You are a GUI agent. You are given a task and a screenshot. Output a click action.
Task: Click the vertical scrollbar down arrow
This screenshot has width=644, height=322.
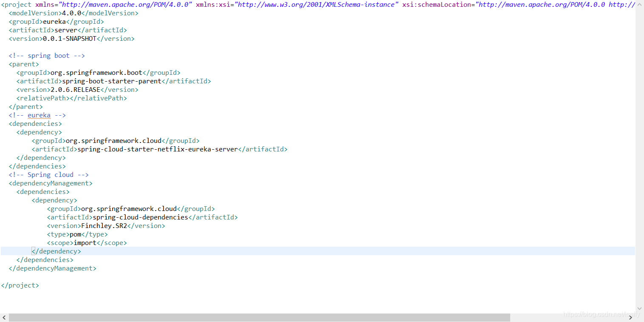point(639,309)
